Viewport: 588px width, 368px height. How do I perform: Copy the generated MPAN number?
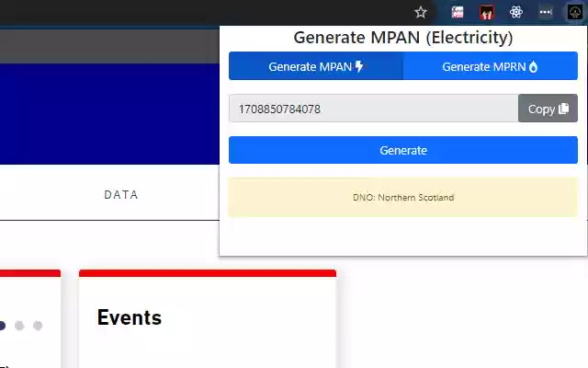tap(548, 109)
